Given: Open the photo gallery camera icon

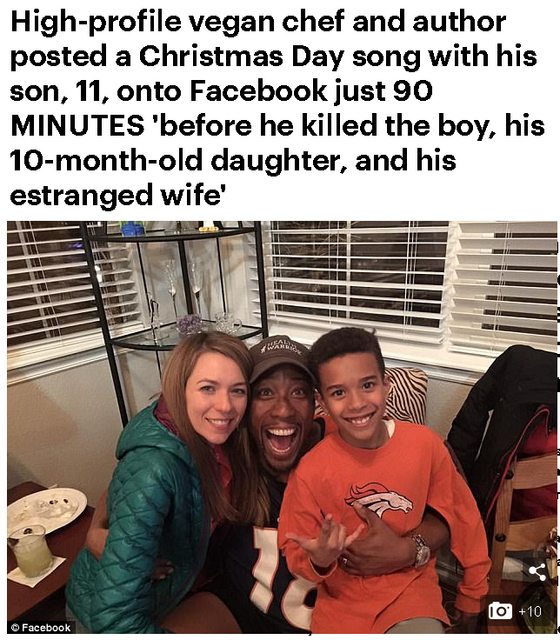Looking at the screenshot, I should [x=500, y=611].
